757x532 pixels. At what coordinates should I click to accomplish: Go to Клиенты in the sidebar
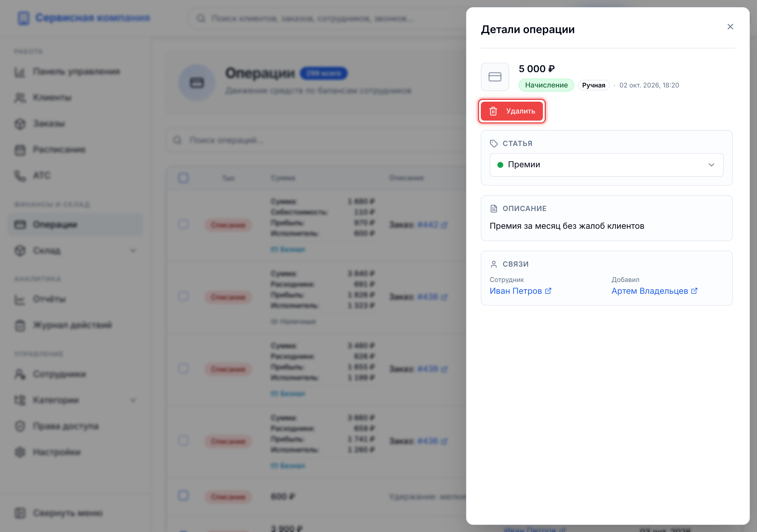click(x=76, y=98)
